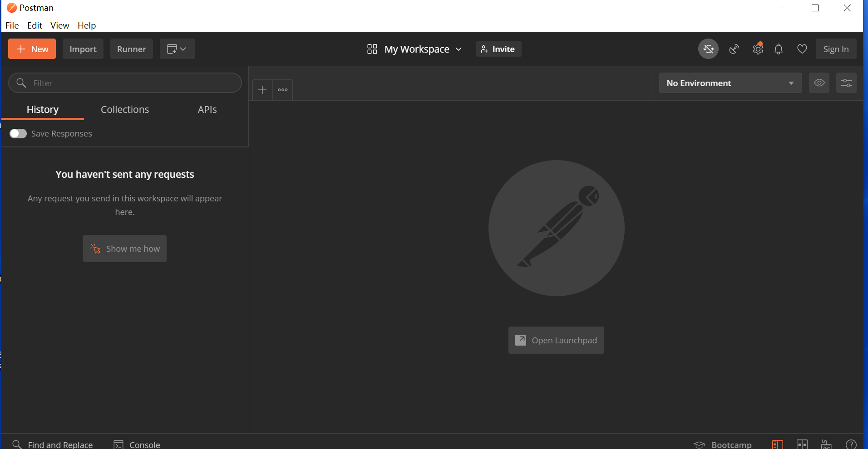This screenshot has width=868, height=449.
Task: Open the File menu
Action: pos(12,25)
